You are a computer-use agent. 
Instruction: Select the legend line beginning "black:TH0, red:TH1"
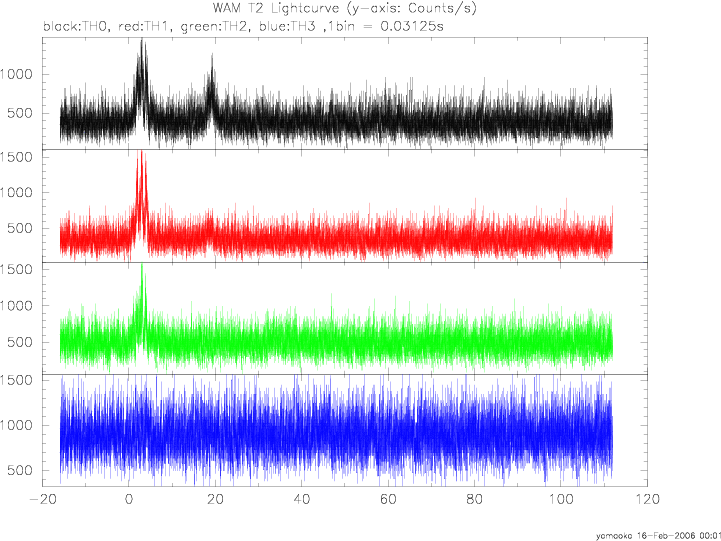(x=243, y=26)
